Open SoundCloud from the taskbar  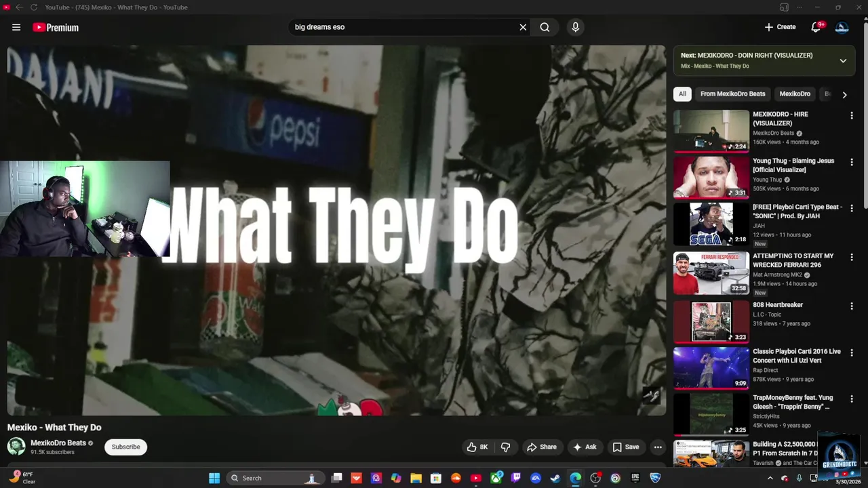click(456, 478)
